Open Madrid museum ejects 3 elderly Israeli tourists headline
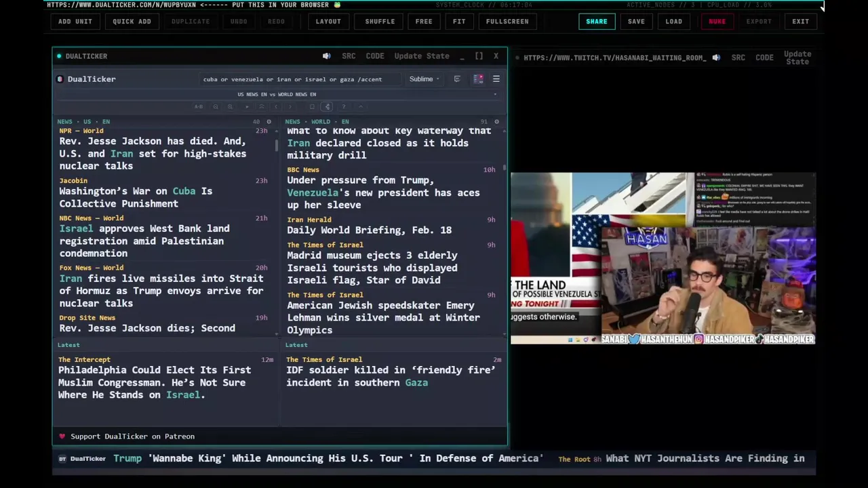This screenshot has height=488, width=868. 372,268
